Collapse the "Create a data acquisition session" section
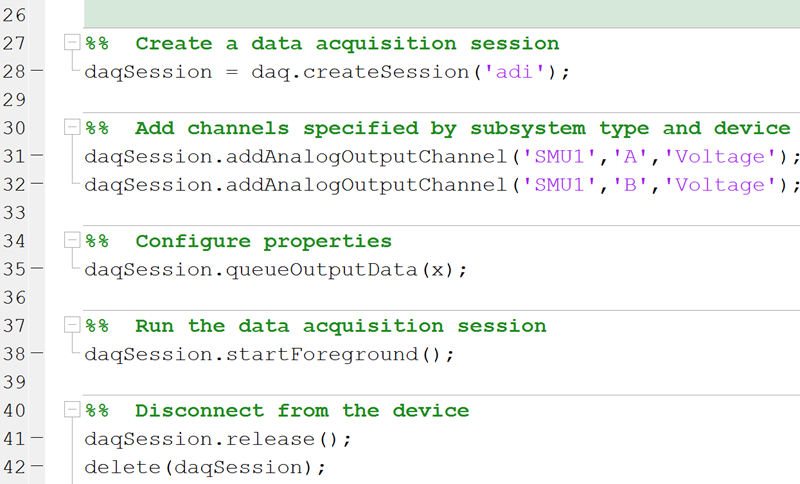Viewport: 800px width, 484px height. pos(69,43)
